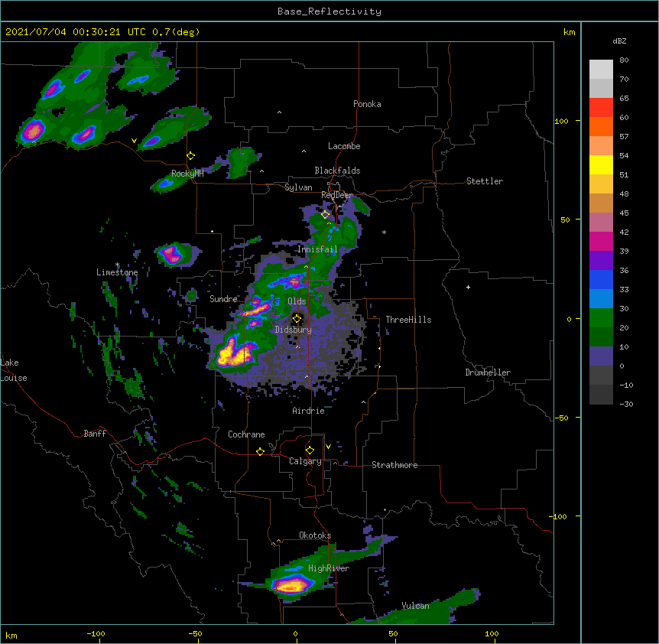Select the HighRiver label
This screenshot has height=644, width=659.
click(x=329, y=568)
